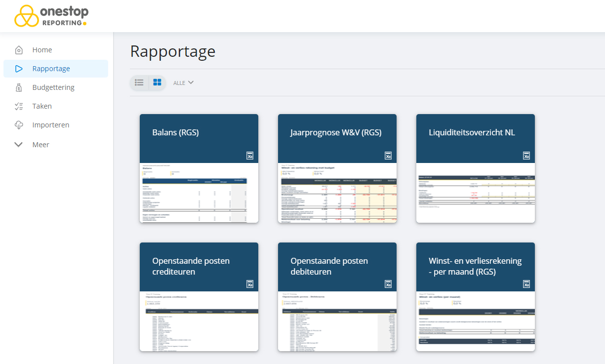This screenshot has width=605, height=364.
Task: Open the Budgettering menu item
Action: point(53,87)
